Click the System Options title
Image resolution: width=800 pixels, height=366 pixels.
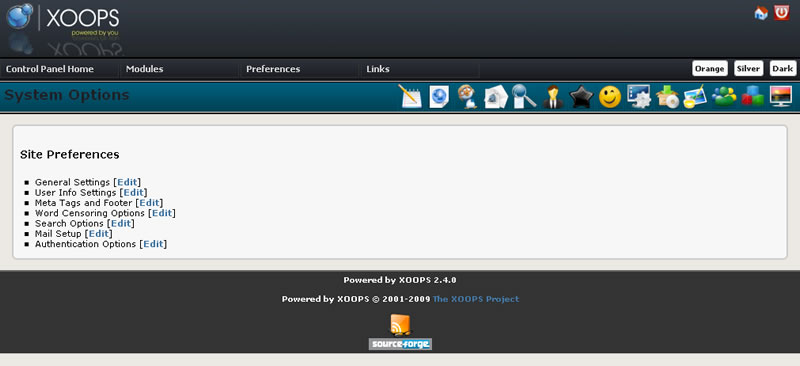[66, 95]
